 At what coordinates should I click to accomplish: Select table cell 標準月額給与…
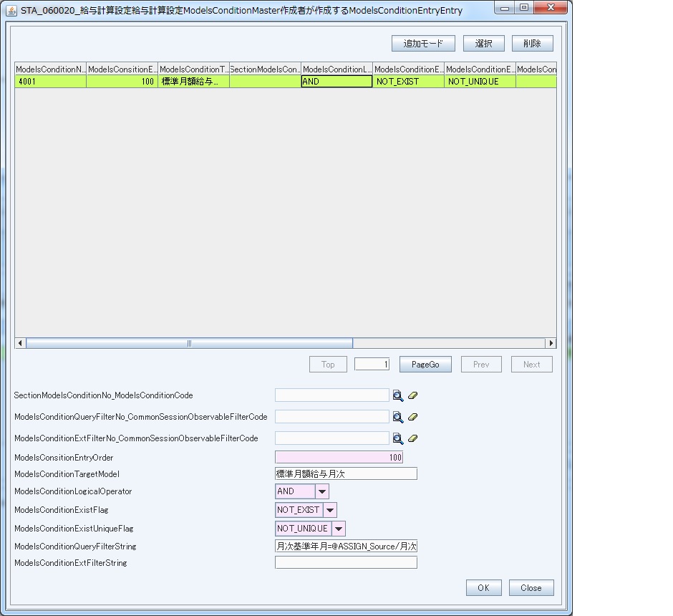[194, 82]
